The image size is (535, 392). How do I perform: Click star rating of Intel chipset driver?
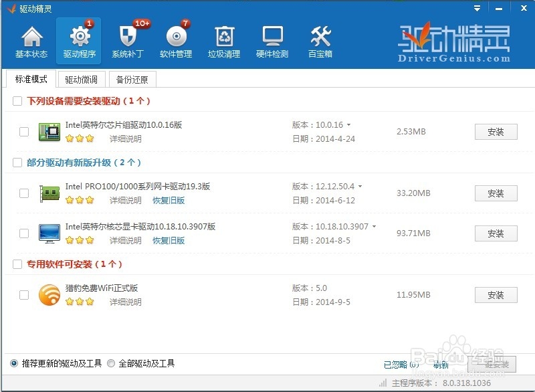(80, 138)
